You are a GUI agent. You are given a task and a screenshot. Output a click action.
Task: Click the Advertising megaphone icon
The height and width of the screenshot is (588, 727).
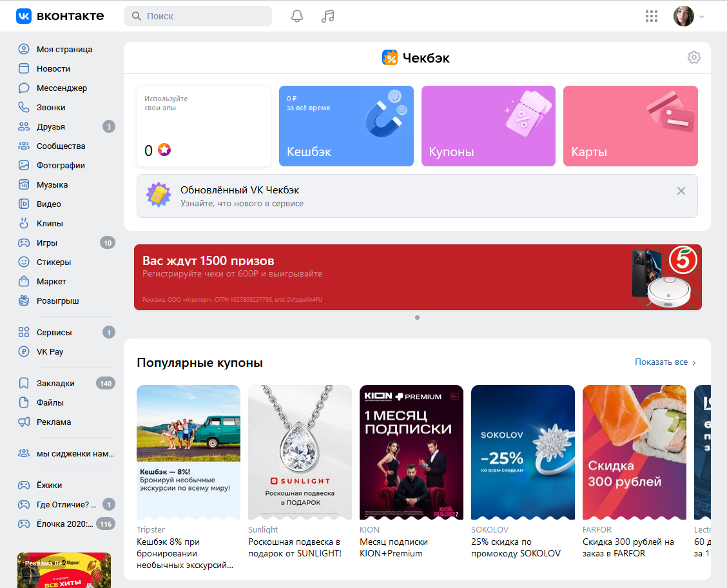click(24, 422)
